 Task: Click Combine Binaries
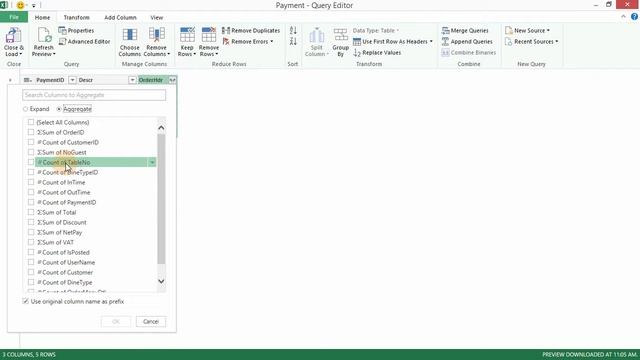(x=469, y=53)
